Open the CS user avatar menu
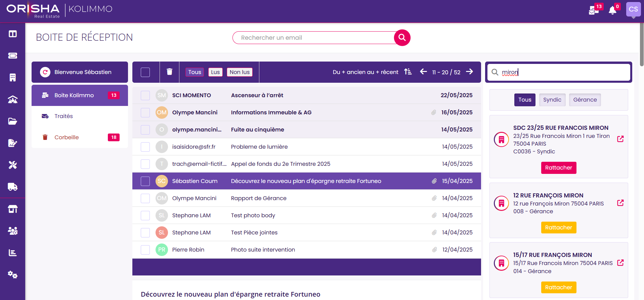 pos(633,9)
